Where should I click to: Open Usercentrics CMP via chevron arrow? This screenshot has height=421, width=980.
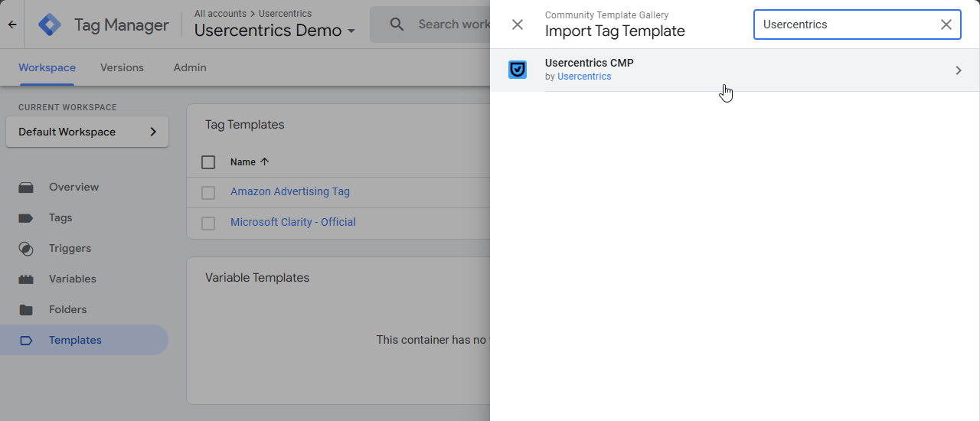pyautogui.click(x=958, y=70)
